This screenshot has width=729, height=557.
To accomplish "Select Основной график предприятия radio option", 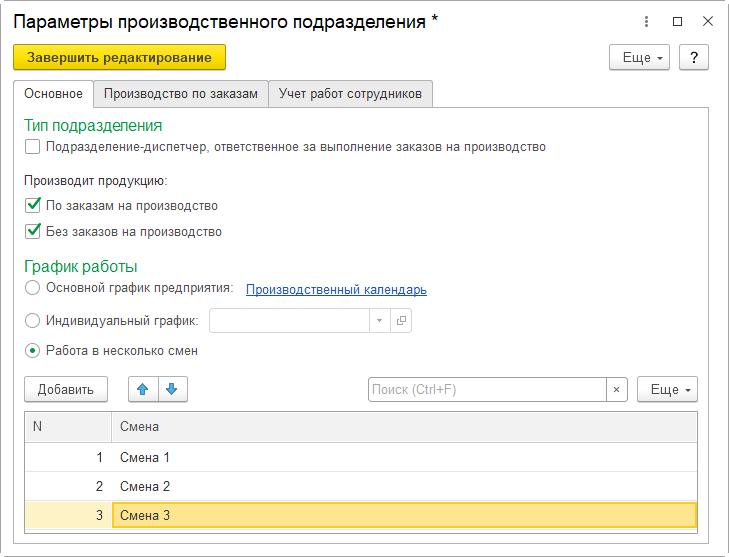I will 33,289.
